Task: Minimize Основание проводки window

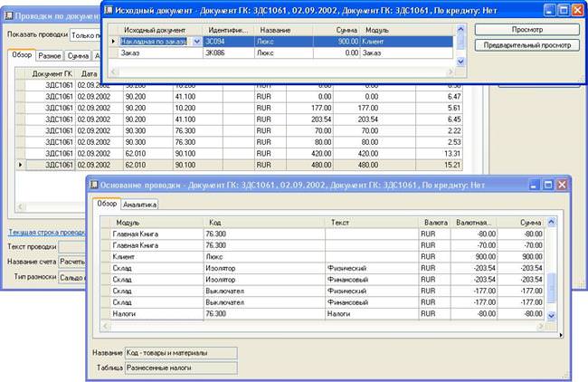Action: [x=534, y=185]
